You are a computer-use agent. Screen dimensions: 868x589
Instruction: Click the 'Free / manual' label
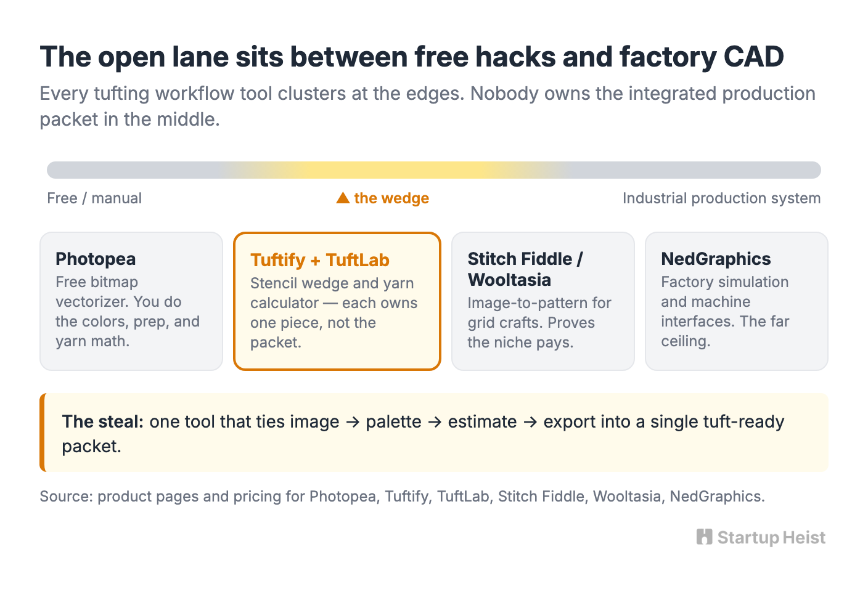[x=94, y=198]
